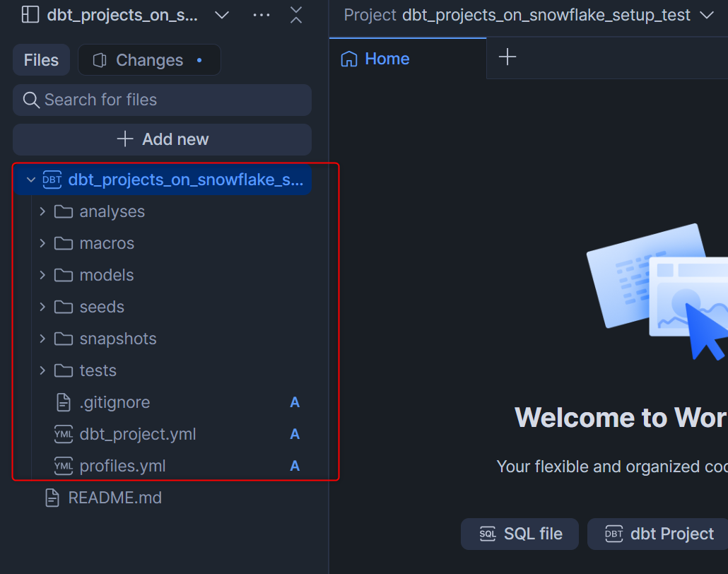Click the macros folder label
The image size is (728, 574).
point(107,243)
